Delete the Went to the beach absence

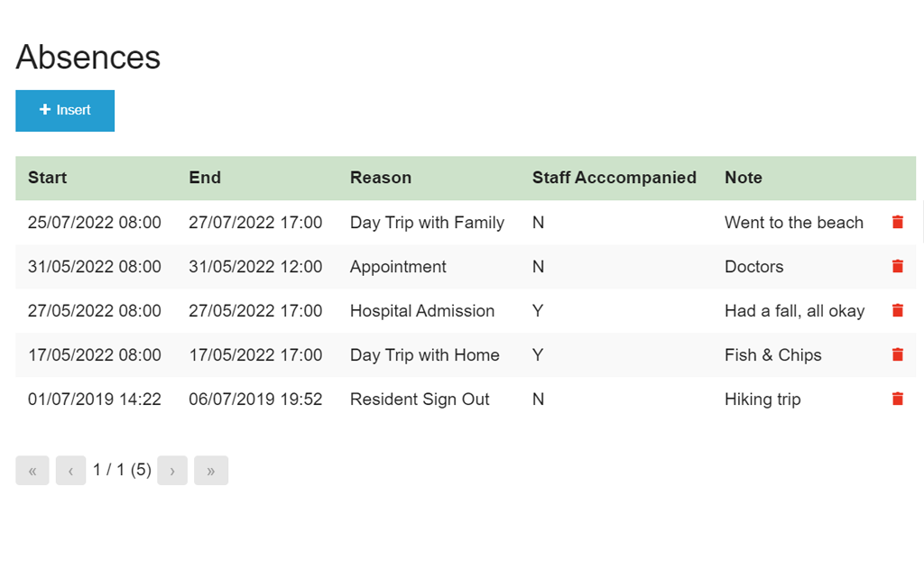pos(898,222)
